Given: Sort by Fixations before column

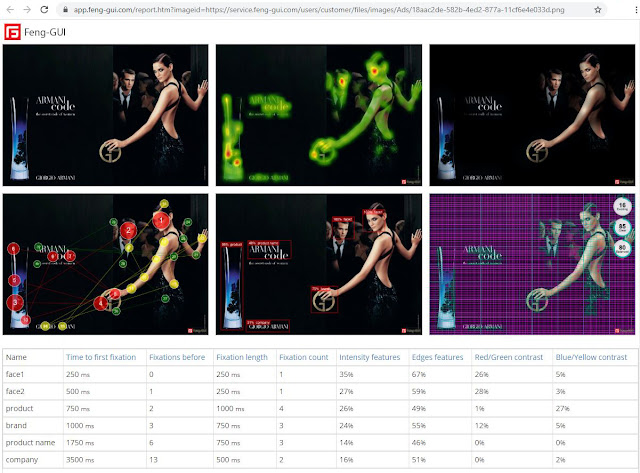Looking at the screenshot, I should (x=177, y=357).
